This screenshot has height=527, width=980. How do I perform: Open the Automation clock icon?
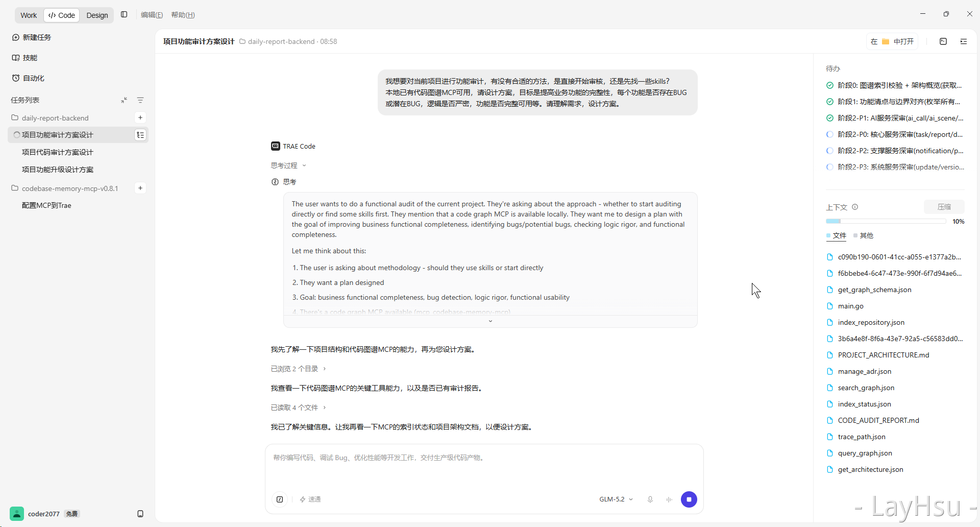pos(16,78)
